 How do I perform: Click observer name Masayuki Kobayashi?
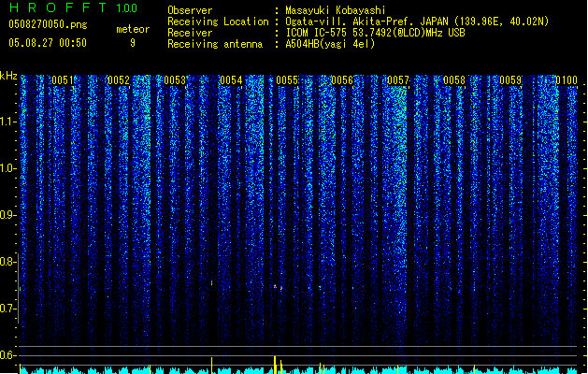pyautogui.click(x=336, y=10)
